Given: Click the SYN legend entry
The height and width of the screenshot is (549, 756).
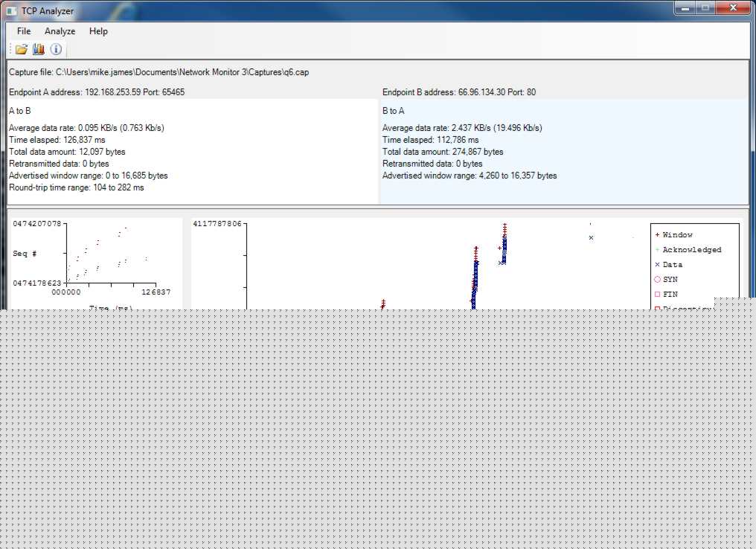Looking at the screenshot, I should pyautogui.click(x=666, y=280).
